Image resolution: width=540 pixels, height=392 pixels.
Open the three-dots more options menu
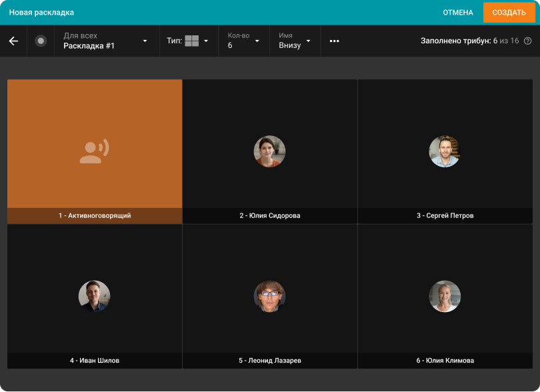(335, 41)
